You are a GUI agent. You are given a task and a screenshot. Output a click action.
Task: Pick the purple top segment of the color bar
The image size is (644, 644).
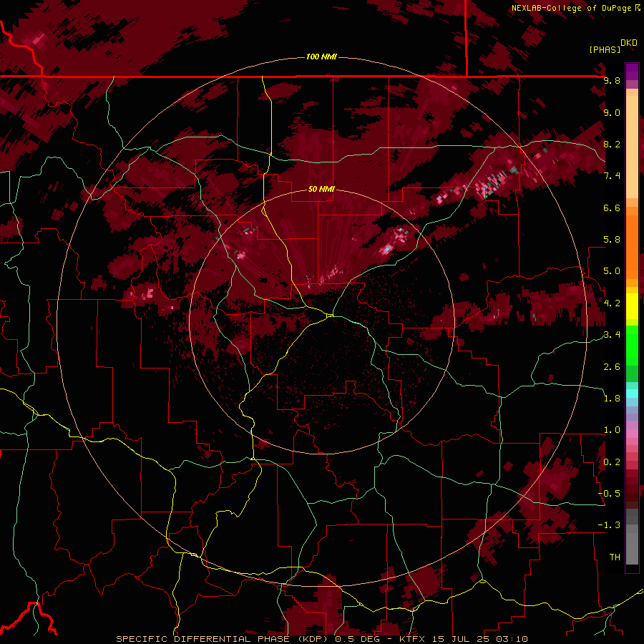click(x=632, y=72)
